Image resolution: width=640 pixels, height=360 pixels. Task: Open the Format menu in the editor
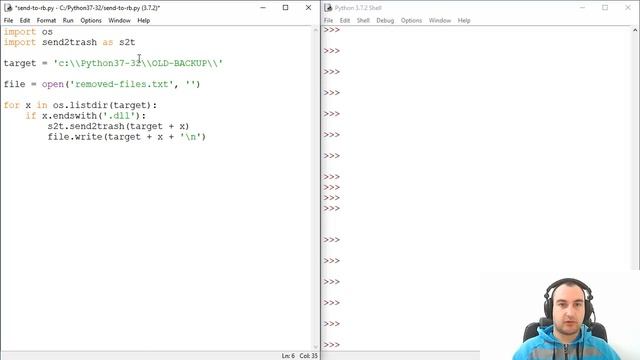(x=46, y=20)
